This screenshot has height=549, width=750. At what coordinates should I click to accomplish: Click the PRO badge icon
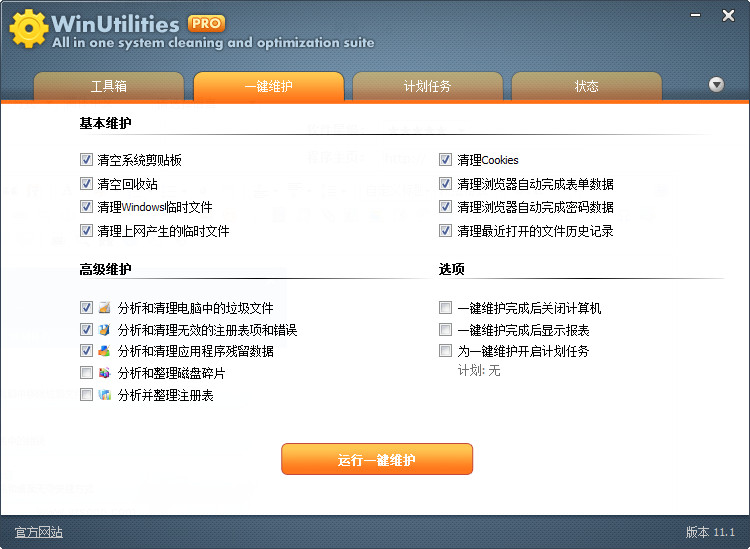(x=206, y=23)
